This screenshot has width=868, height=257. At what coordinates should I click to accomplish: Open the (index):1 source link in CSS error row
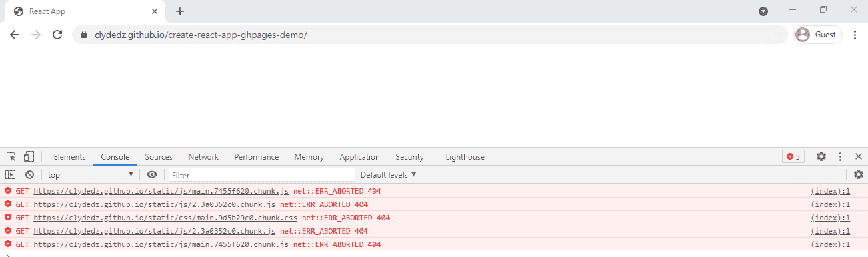[x=830, y=218]
